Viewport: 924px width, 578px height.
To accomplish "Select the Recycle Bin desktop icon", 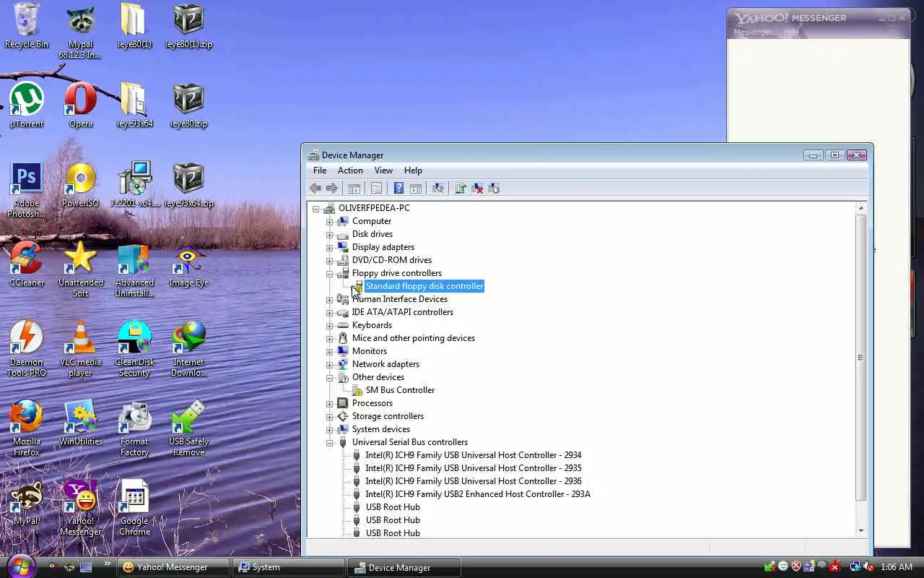I will 27,26.
